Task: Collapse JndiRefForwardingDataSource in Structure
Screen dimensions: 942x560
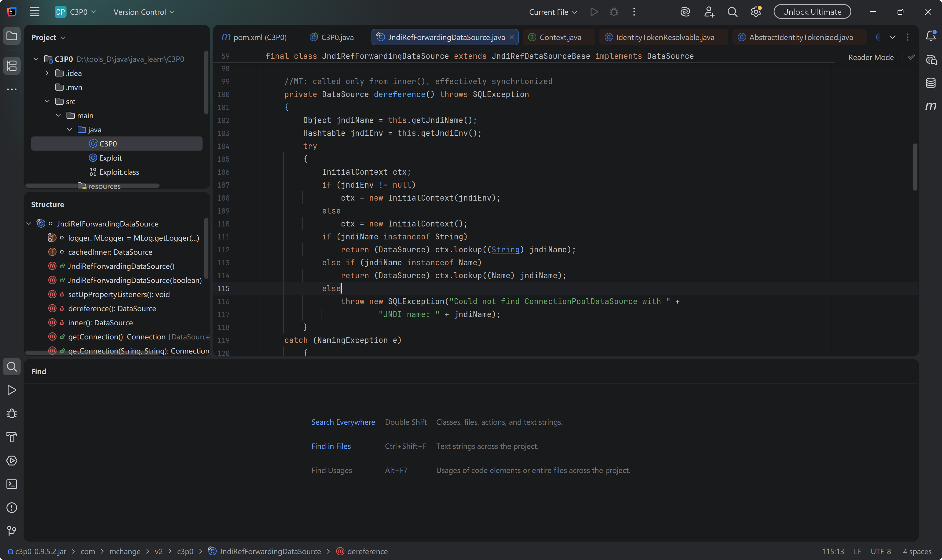Action: [x=29, y=224]
